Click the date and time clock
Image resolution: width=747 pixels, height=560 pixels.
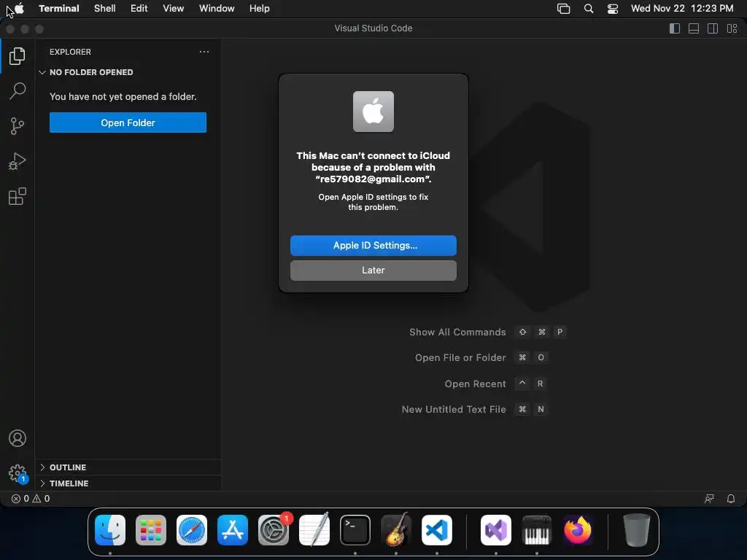pyautogui.click(x=682, y=9)
